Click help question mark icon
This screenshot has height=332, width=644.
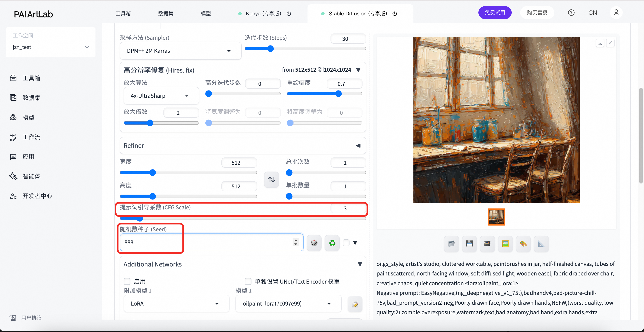(571, 13)
